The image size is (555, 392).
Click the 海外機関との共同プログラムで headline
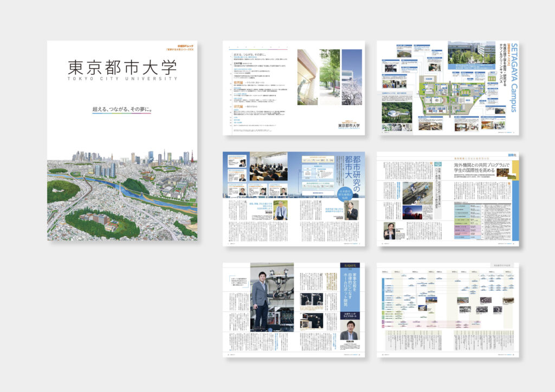tap(482, 165)
